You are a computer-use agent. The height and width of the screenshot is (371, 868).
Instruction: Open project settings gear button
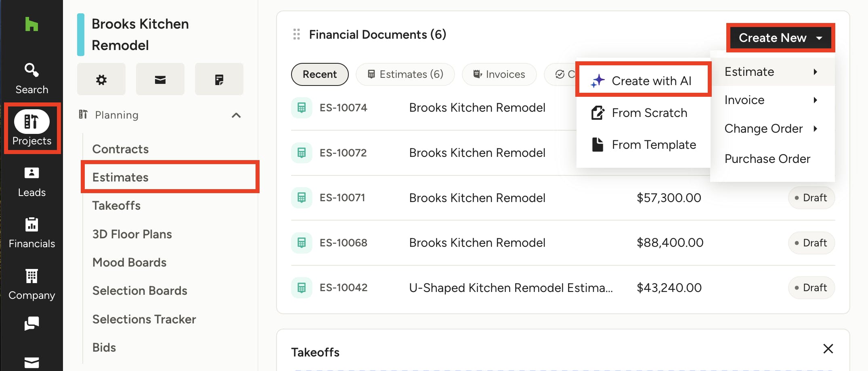(101, 79)
